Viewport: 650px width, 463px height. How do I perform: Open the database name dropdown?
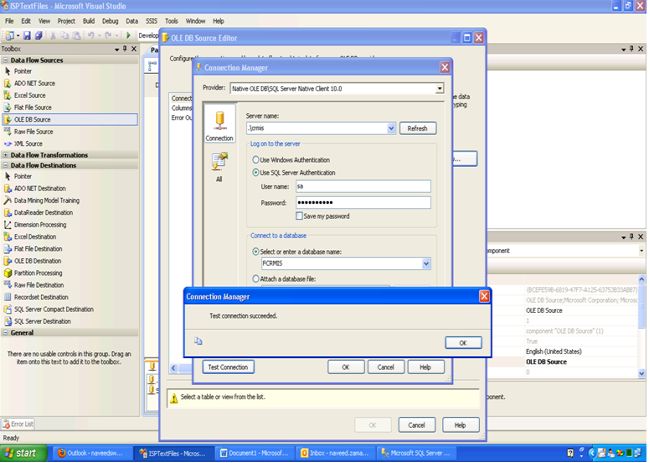click(x=426, y=263)
